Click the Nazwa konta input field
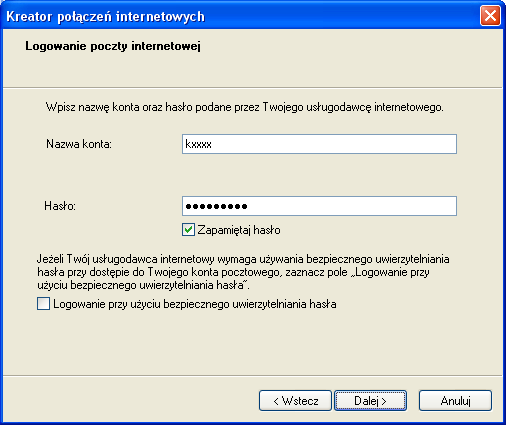Image resolution: width=506 pixels, height=425 pixels. click(x=319, y=144)
